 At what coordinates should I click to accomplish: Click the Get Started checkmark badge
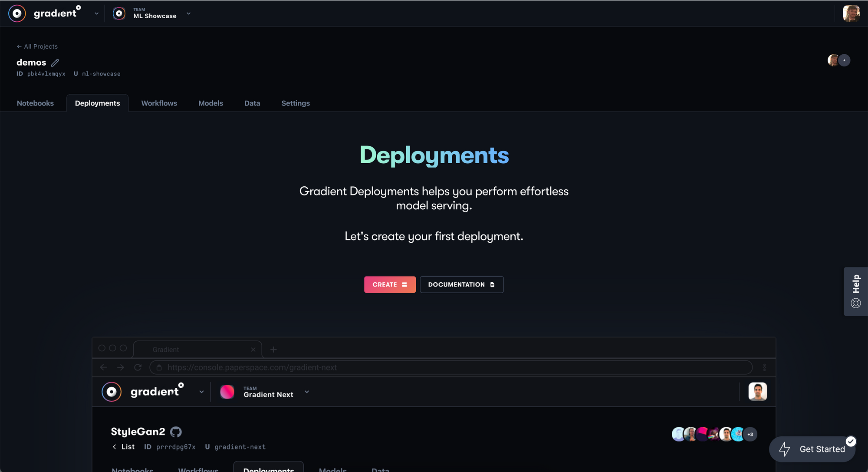[851, 441]
